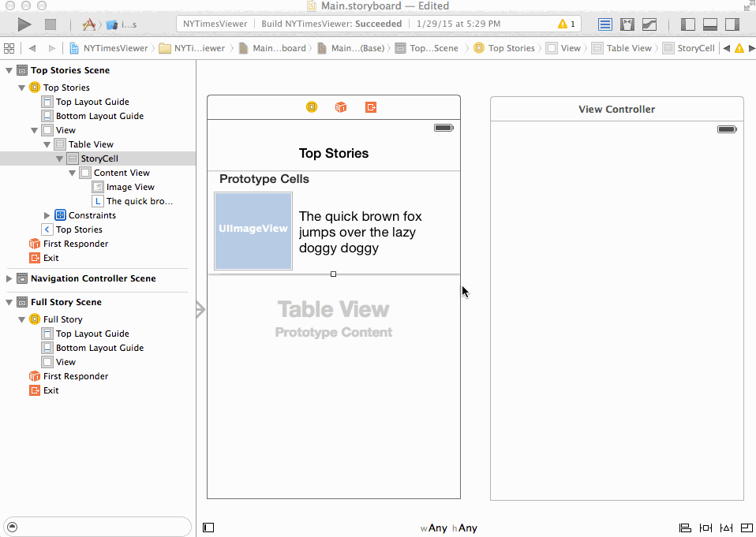
Task: Click the view controller icon in scene dock
Action: click(312, 107)
